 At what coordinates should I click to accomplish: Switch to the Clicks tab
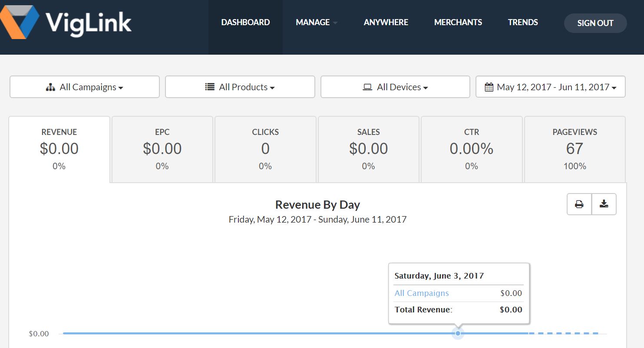265,149
